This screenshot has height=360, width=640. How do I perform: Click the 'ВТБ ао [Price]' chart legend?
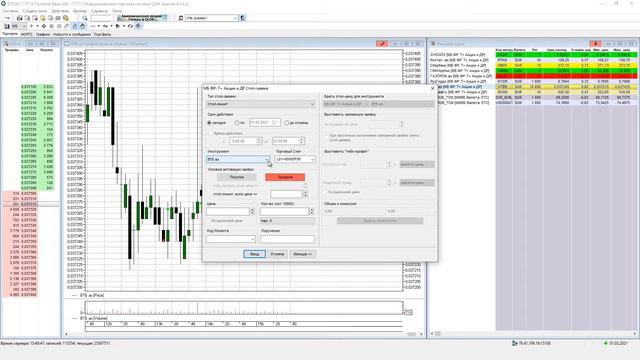click(92, 295)
